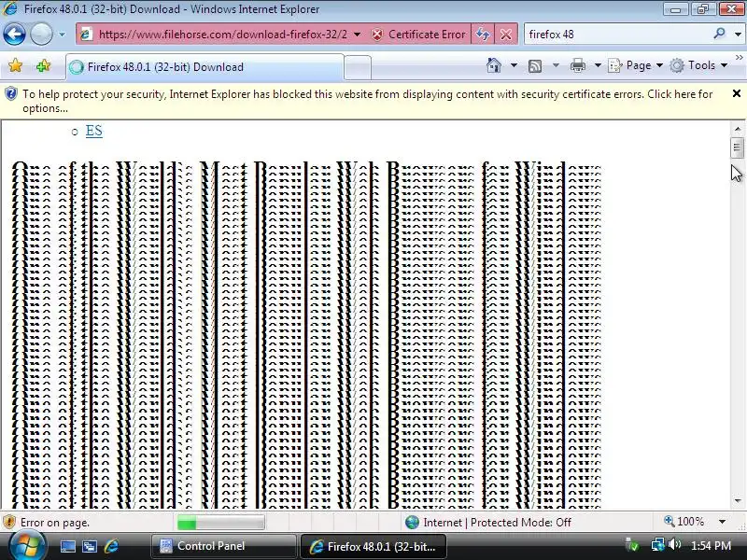
Task: Click the Print icon
Action: (578, 65)
